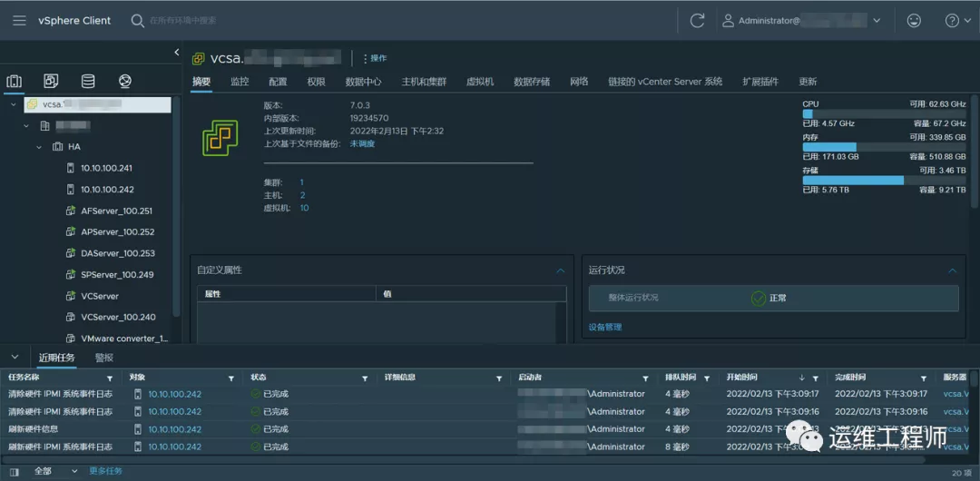Image resolution: width=980 pixels, height=481 pixels.
Task: Switch to the 警报 tab in bottom panel
Action: tap(104, 358)
